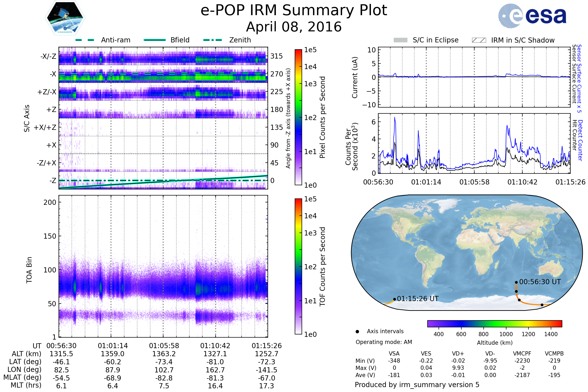The height and width of the screenshot is (392, 588).
Task: Click the 00:56:30 UT start point on map
Action: click(x=516, y=282)
